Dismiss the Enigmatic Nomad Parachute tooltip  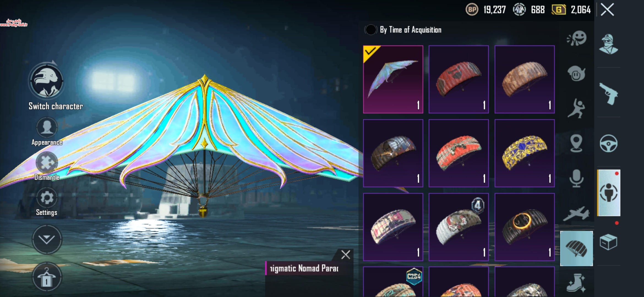346,255
